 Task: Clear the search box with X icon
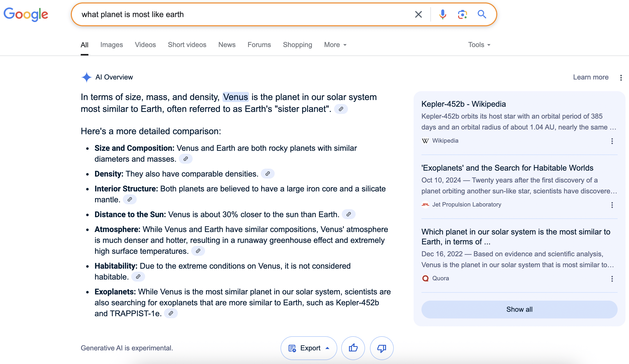(418, 14)
